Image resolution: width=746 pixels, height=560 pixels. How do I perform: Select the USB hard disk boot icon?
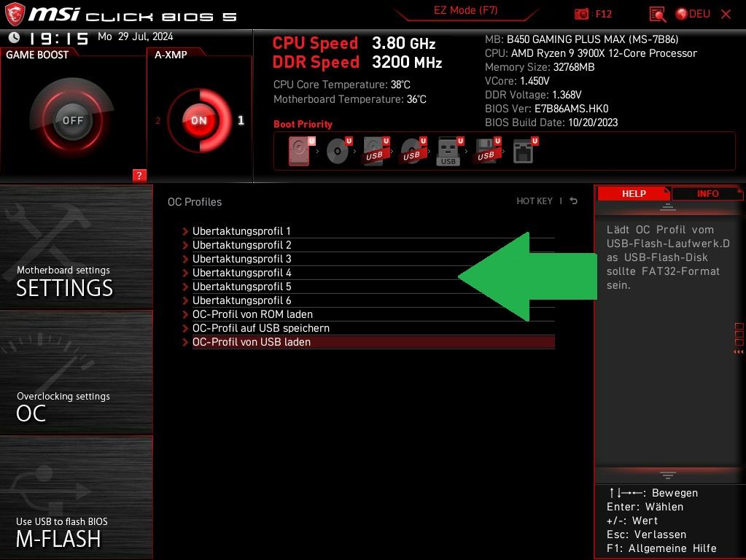click(x=376, y=151)
